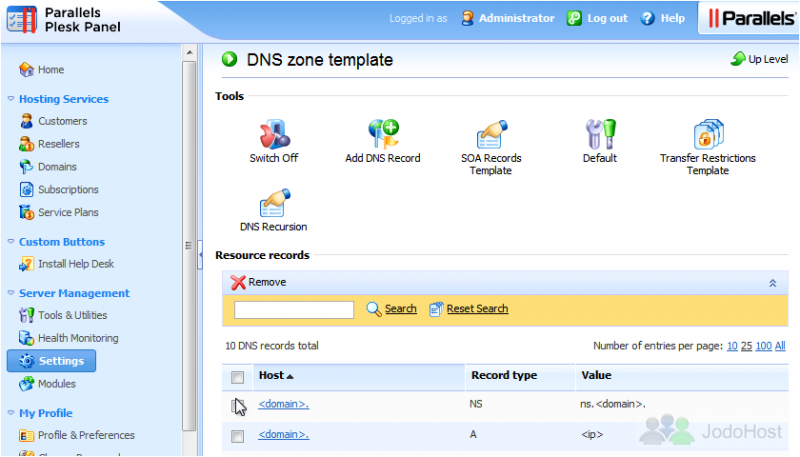
Task: Click the Help question mark icon
Action: [647, 18]
